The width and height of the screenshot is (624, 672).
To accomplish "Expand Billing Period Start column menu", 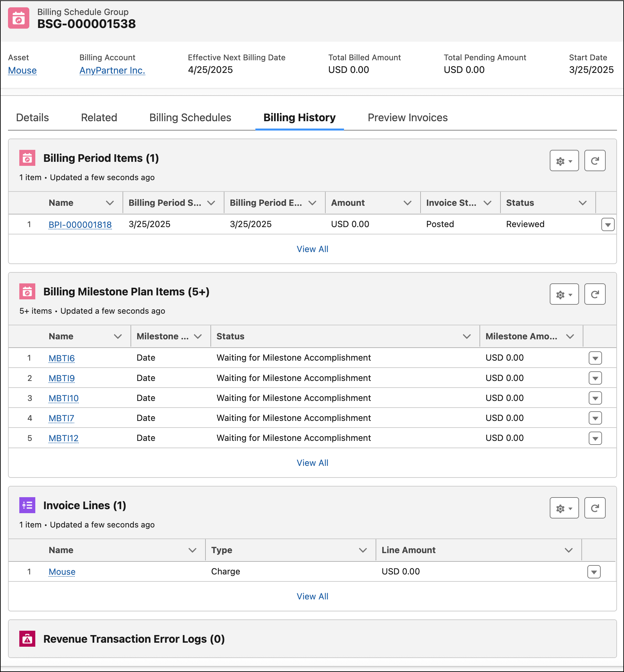I will [211, 203].
